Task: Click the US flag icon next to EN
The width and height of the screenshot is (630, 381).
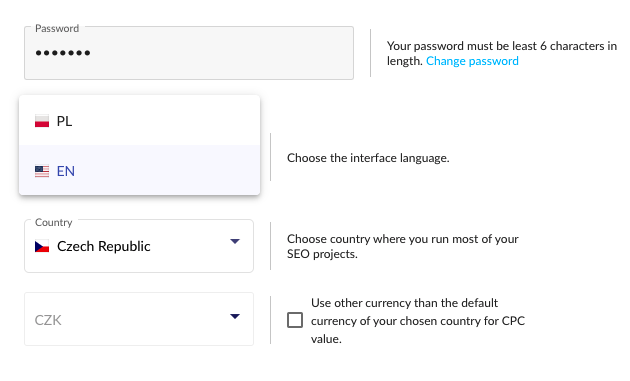Action: 42,171
